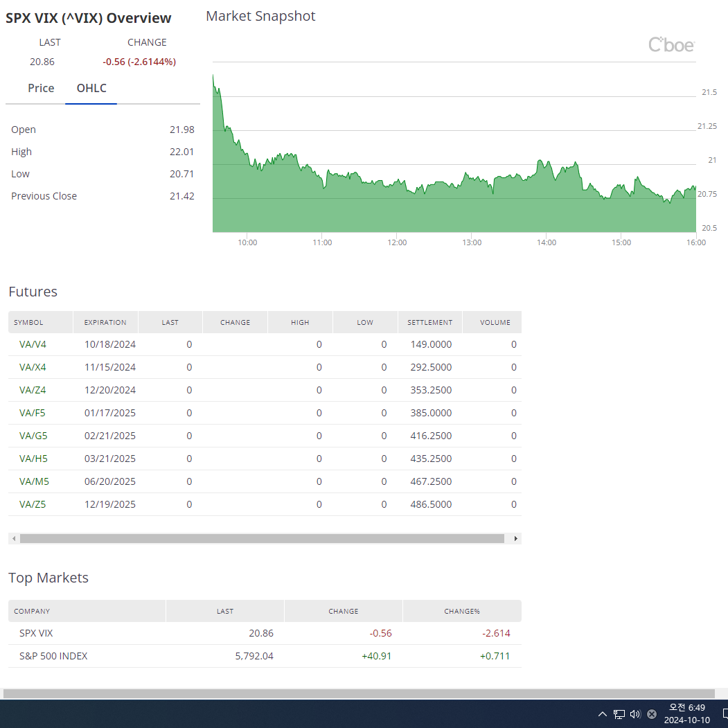728x728 pixels.
Task: Click the futures table left scroll arrow
Action: [14, 539]
